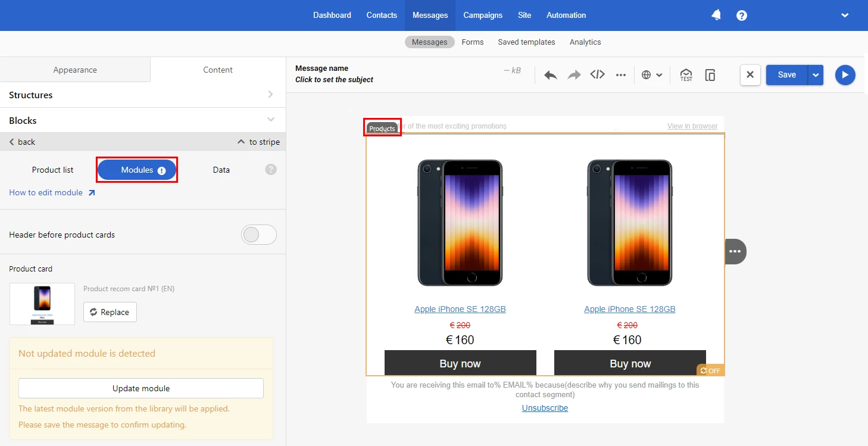Go to Dashboard in main navigation
The height and width of the screenshot is (446, 868).
coord(332,15)
